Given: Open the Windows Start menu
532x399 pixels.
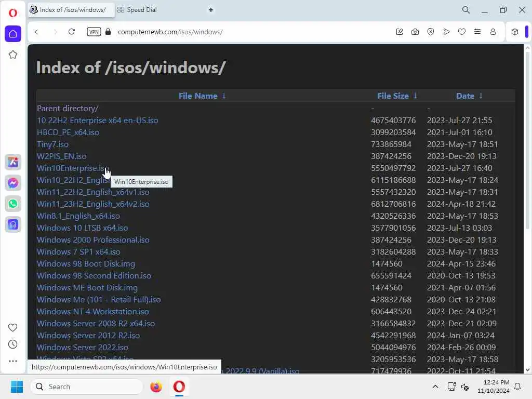Looking at the screenshot, I should click(x=17, y=387).
